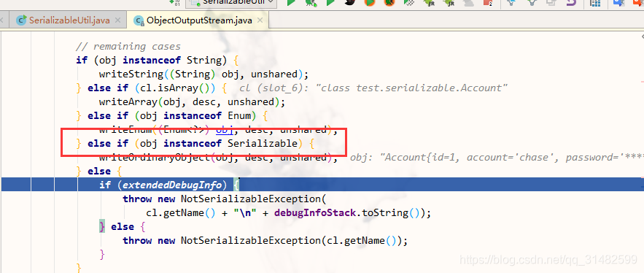
Task: Click the standalone '} else {' line under writeOrdinaryObject
Action: click(x=99, y=171)
